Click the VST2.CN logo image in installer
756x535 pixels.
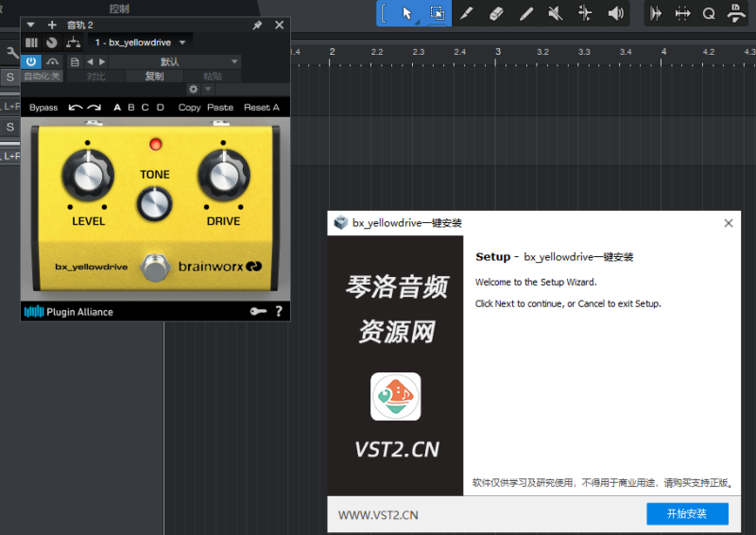pos(395,396)
